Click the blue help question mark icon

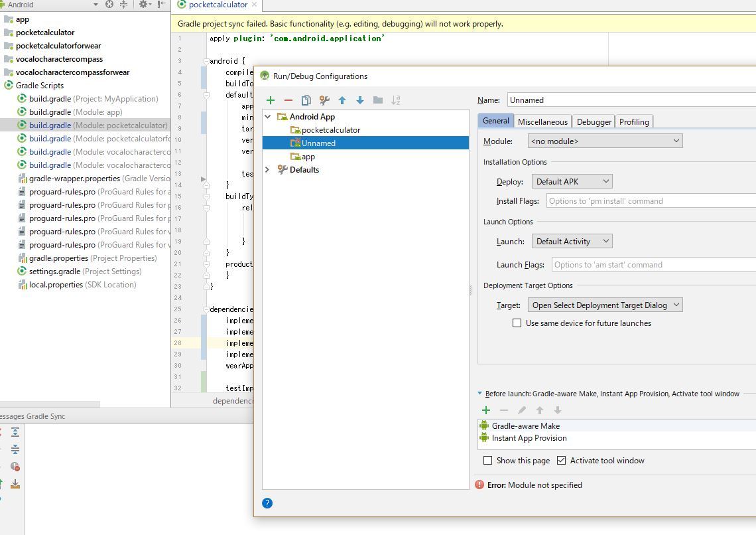(x=267, y=503)
